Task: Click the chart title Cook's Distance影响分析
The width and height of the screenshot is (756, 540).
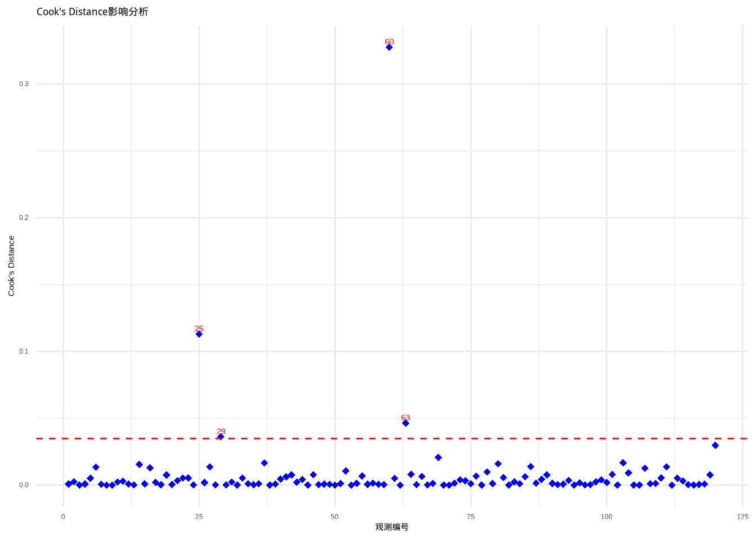Action: pos(92,12)
